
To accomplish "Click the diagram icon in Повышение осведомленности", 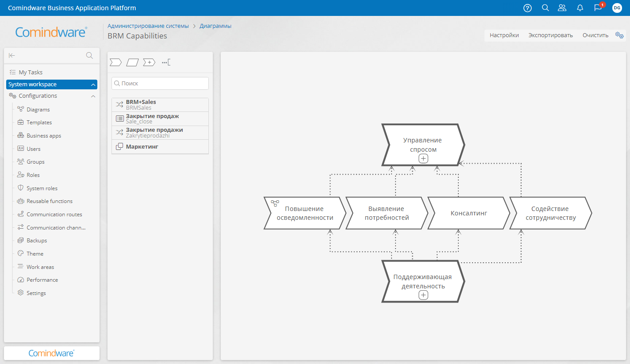I will (275, 203).
